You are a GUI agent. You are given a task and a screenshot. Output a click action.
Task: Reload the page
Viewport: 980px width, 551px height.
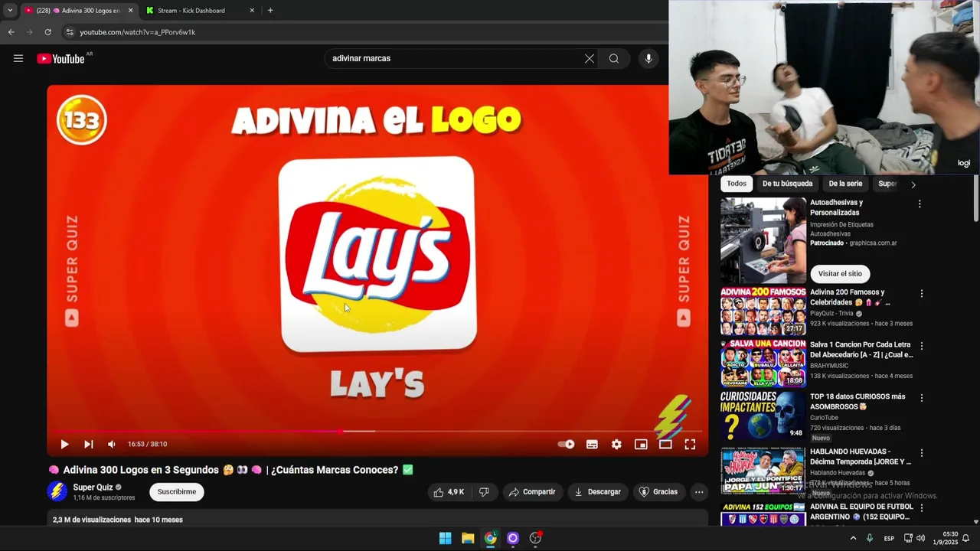(x=47, y=32)
